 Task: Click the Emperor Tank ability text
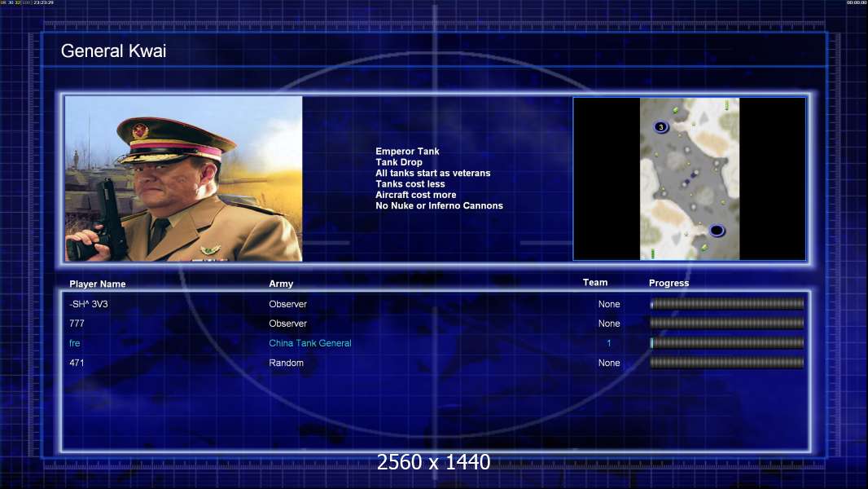[407, 152]
